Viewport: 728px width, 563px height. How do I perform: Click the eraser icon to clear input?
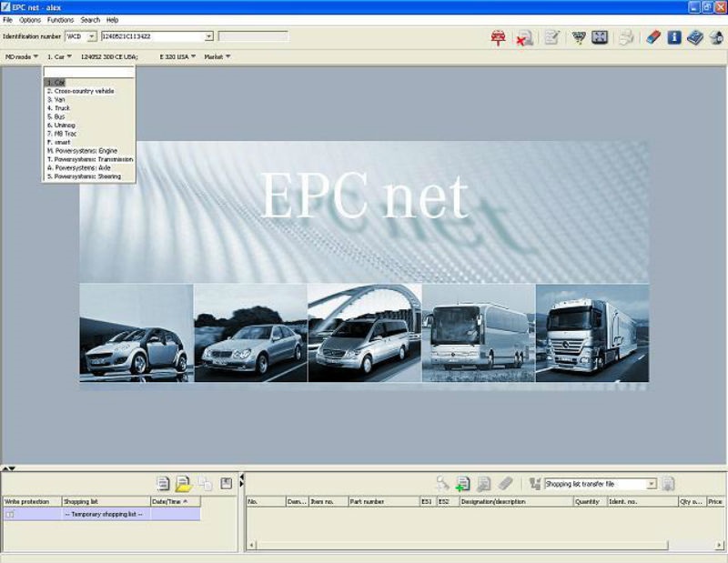(x=653, y=37)
